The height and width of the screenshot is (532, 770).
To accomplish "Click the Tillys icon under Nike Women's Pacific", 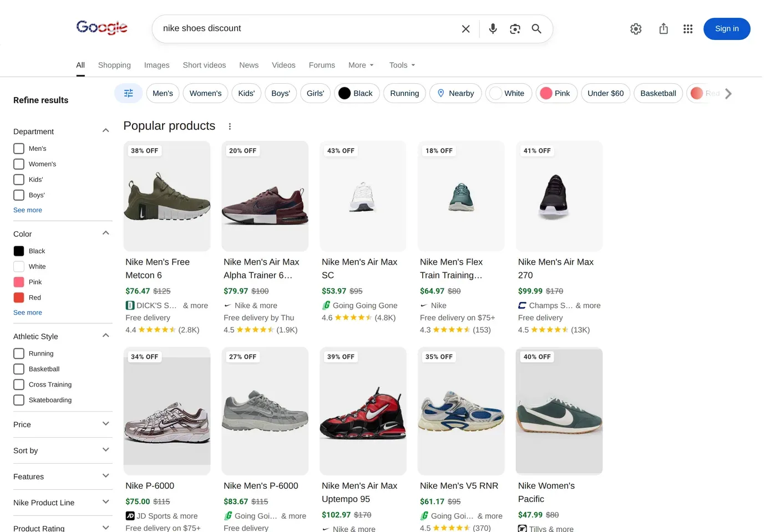I will [x=522, y=529].
